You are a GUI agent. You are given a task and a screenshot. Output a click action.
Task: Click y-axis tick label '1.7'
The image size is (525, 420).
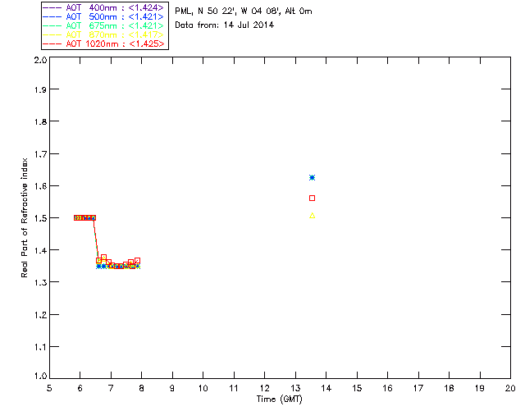40,154
